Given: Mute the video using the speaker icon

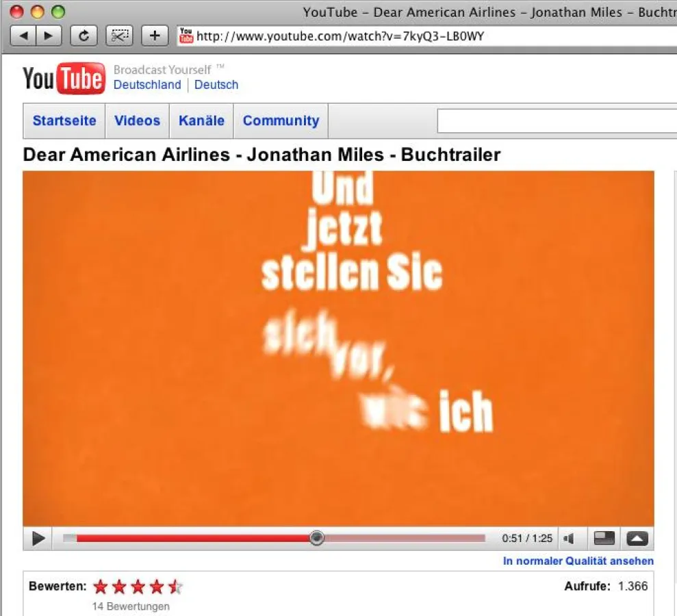Looking at the screenshot, I should (570, 539).
